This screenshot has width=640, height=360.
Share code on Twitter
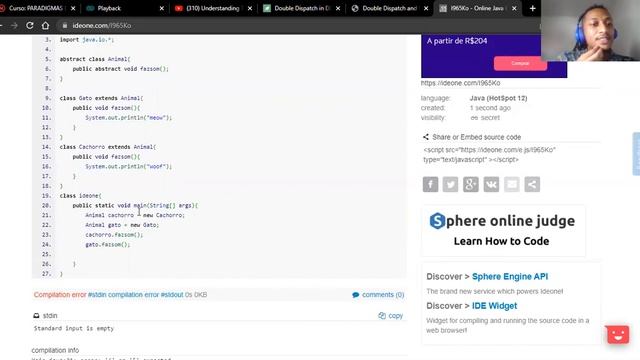click(x=450, y=184)
